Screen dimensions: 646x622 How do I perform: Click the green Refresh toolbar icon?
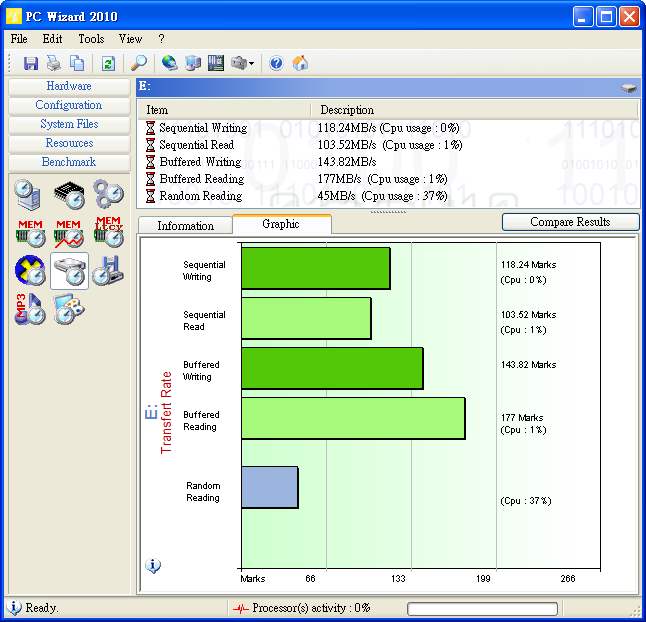coord(108,64)
